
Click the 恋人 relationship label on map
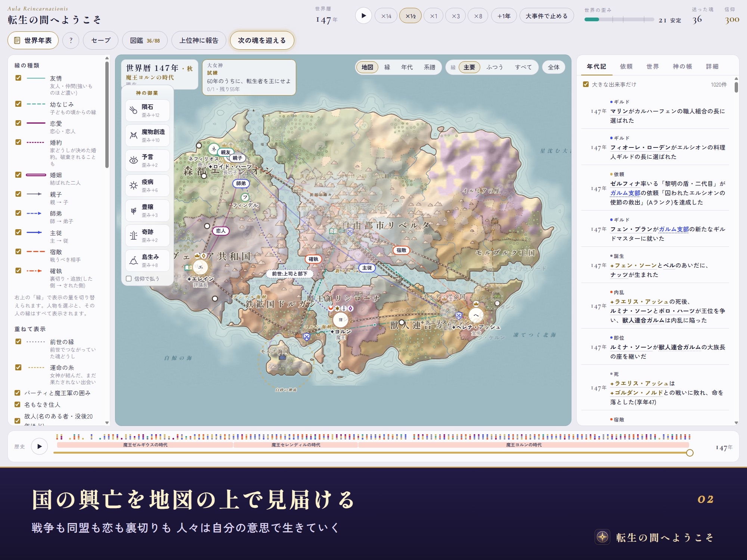click(x=221, y=231)
